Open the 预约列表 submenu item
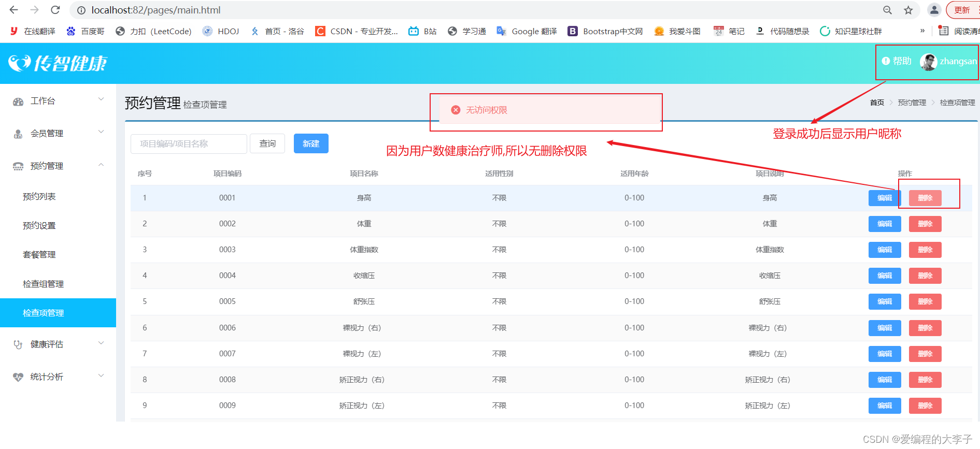Viewport: 980px width, 449px height. coord(58,196)
